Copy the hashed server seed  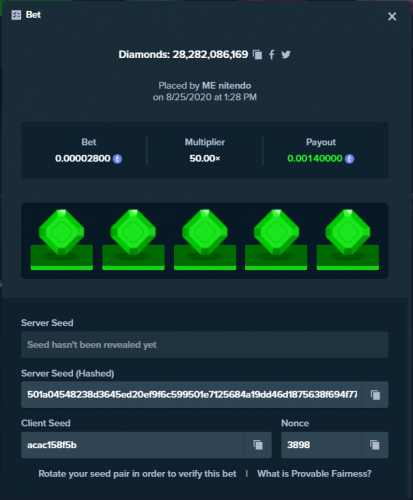coord(375,395)
